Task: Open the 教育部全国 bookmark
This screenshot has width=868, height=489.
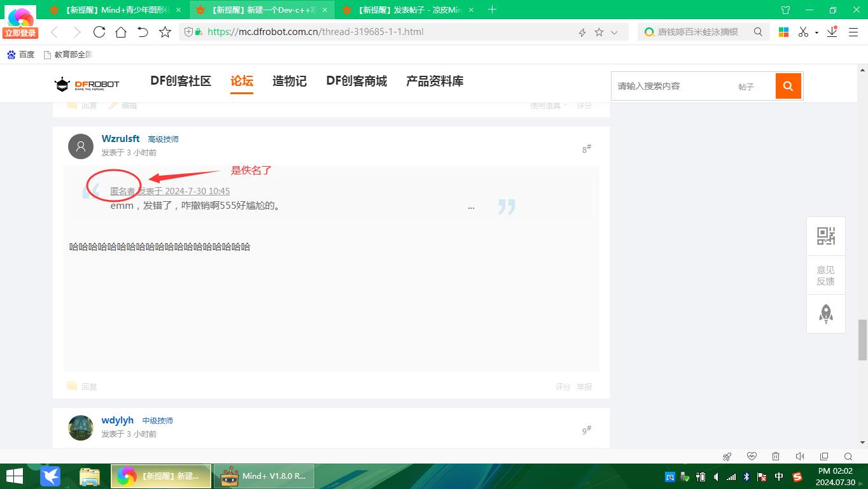Action: pyautogui.click(x=67, y=55)
